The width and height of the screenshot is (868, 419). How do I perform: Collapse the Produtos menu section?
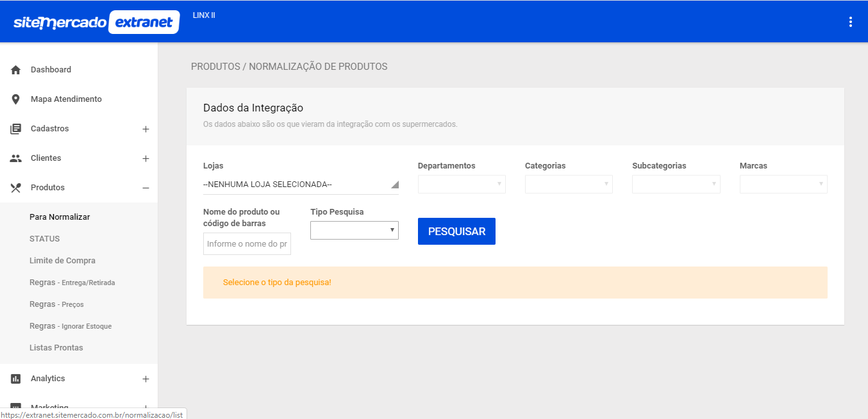[146, 188]
